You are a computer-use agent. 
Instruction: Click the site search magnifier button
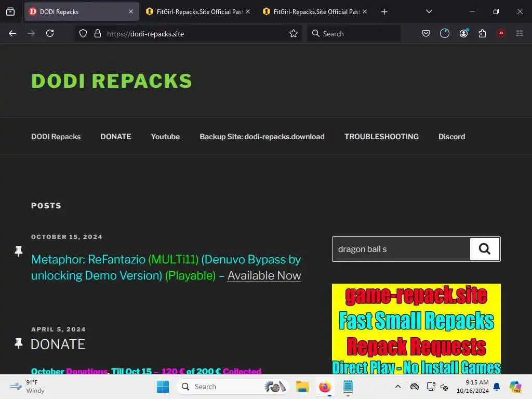tap(485, 249)
